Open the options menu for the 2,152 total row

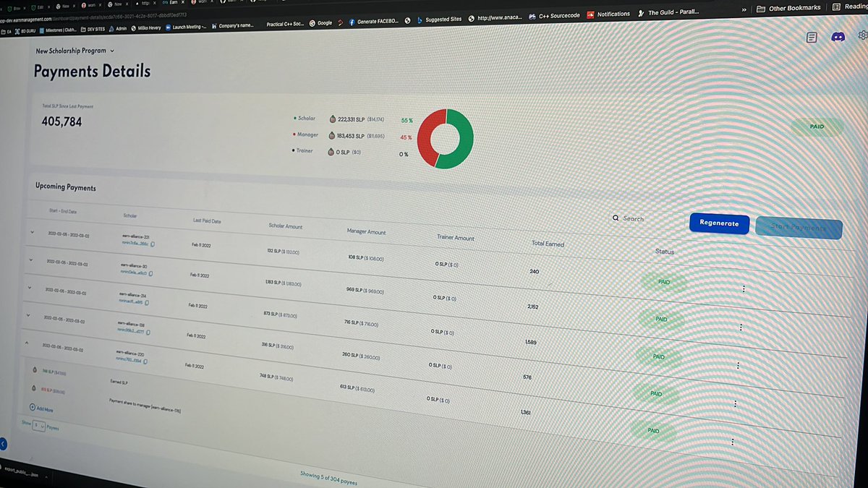[x=741, y=328]
